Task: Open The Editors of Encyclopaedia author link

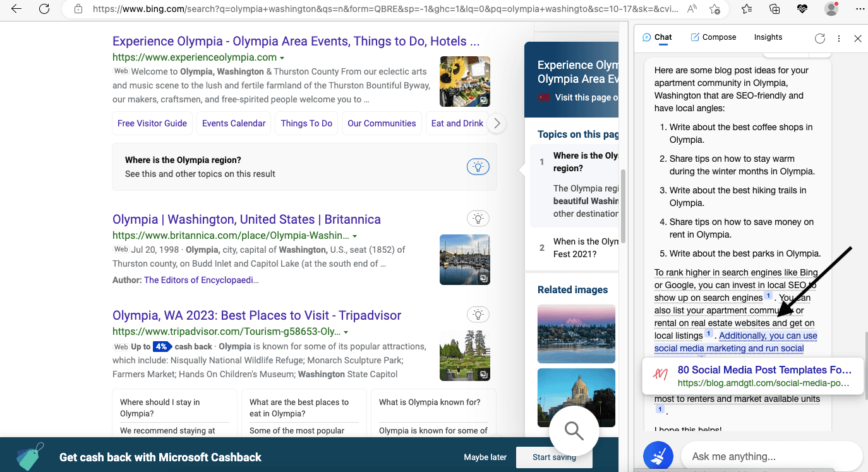Action: pos(201,280)
